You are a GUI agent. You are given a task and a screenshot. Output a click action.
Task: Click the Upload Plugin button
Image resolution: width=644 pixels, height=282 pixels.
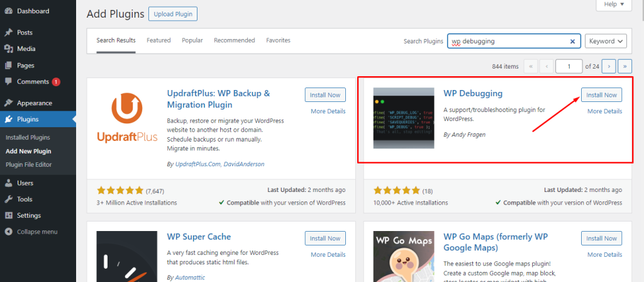(173, 14)
